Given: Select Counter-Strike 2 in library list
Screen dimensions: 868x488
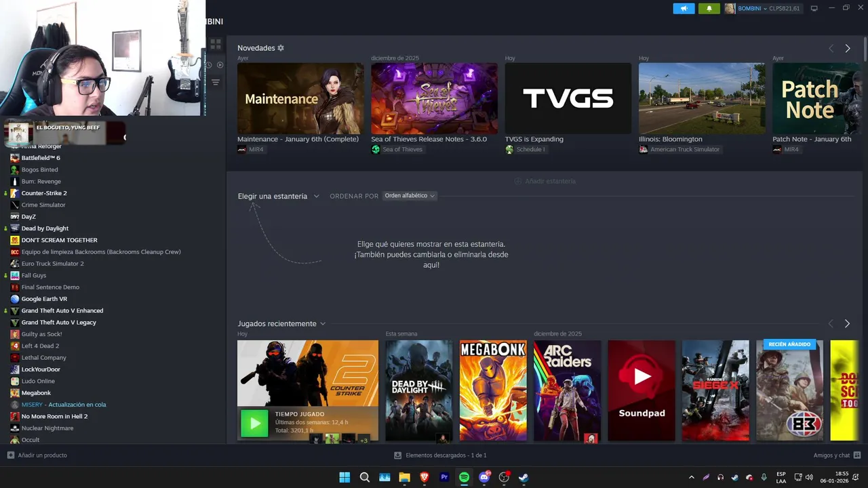Looking at the screenshot, I should 43,193.
